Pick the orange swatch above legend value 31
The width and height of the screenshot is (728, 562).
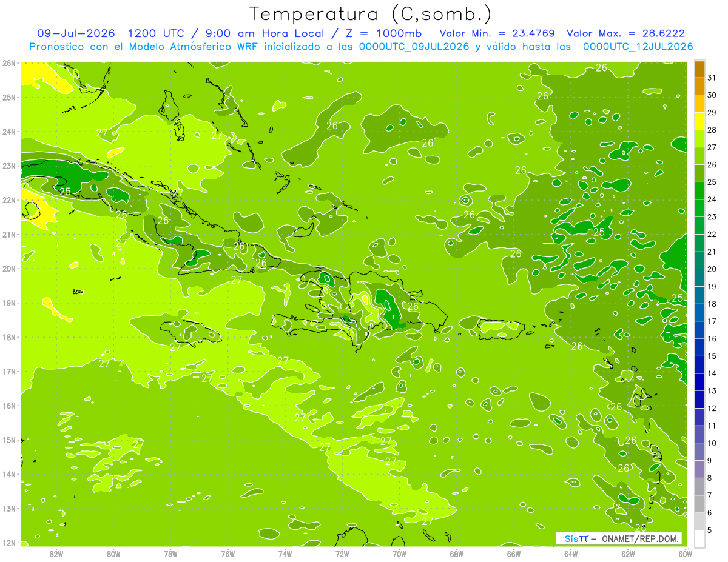[x=699, y=69]
